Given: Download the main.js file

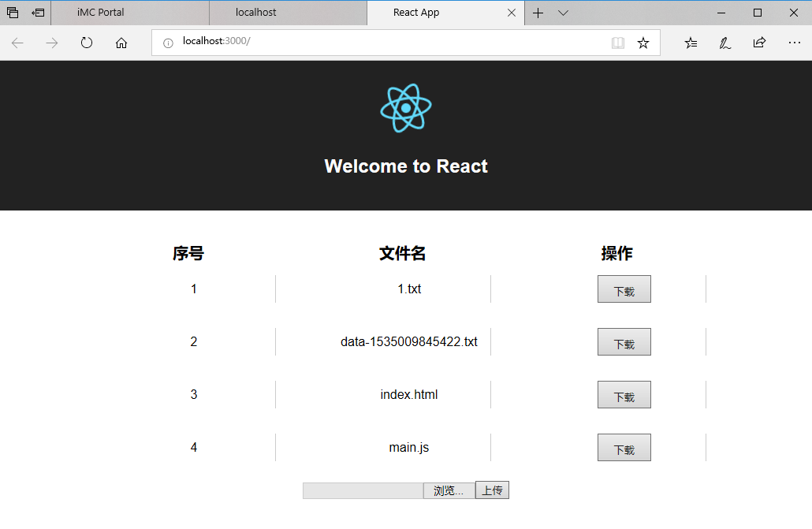Looking at the screenshot, I should pos(624,448).
